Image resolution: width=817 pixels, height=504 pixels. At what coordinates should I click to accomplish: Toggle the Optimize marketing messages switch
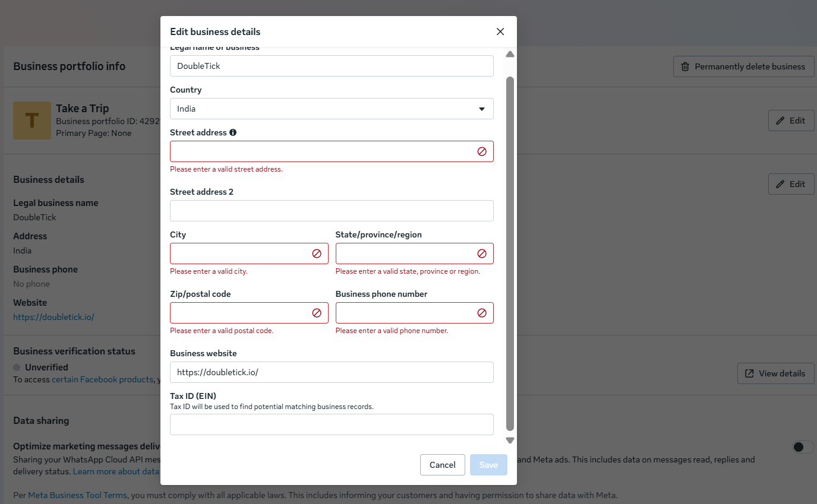tap(803, 447)
